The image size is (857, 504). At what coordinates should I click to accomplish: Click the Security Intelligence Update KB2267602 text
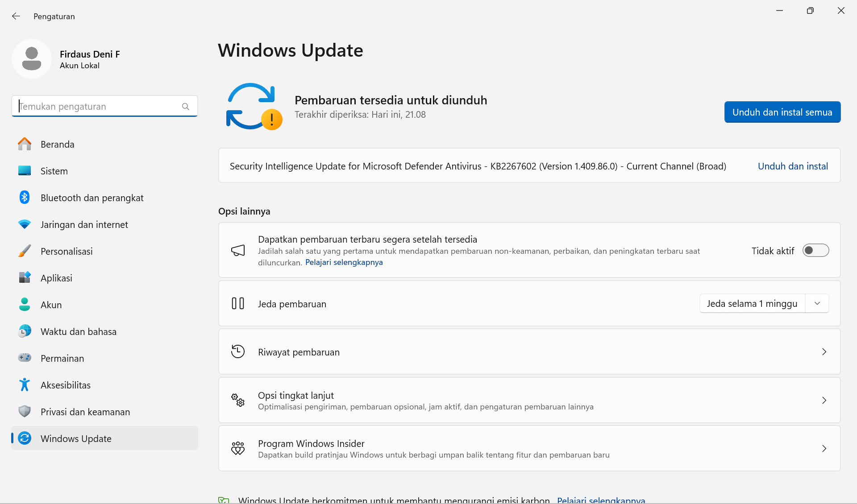[478, 166]
